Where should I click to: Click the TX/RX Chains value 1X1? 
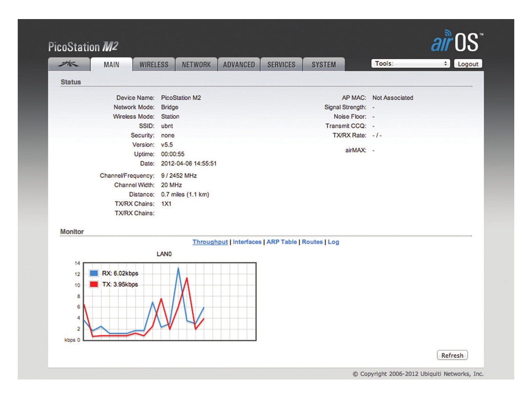pyautogui.click(x=167, y=204)
